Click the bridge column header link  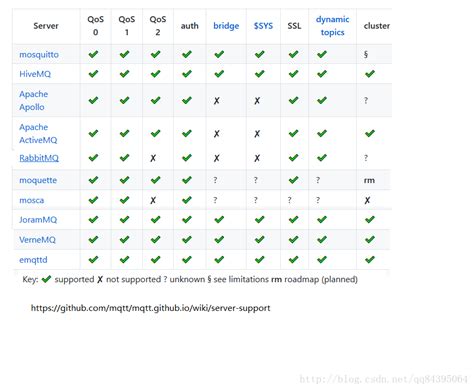click(226, 26)
